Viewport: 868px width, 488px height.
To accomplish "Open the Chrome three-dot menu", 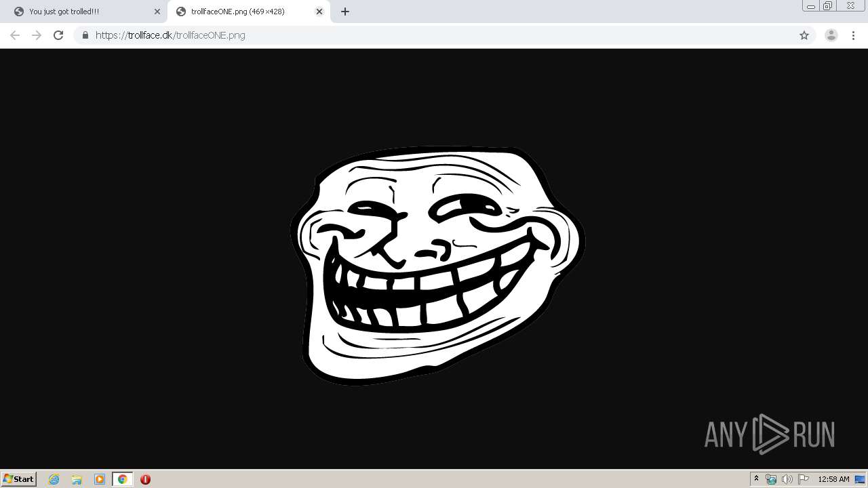I will click(x=854, y=35).
